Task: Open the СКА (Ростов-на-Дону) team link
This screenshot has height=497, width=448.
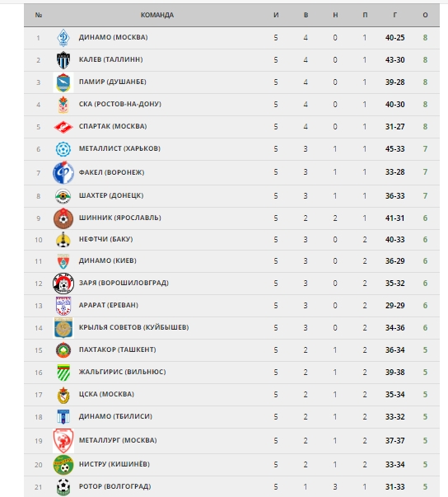Action: pos(120,104)
